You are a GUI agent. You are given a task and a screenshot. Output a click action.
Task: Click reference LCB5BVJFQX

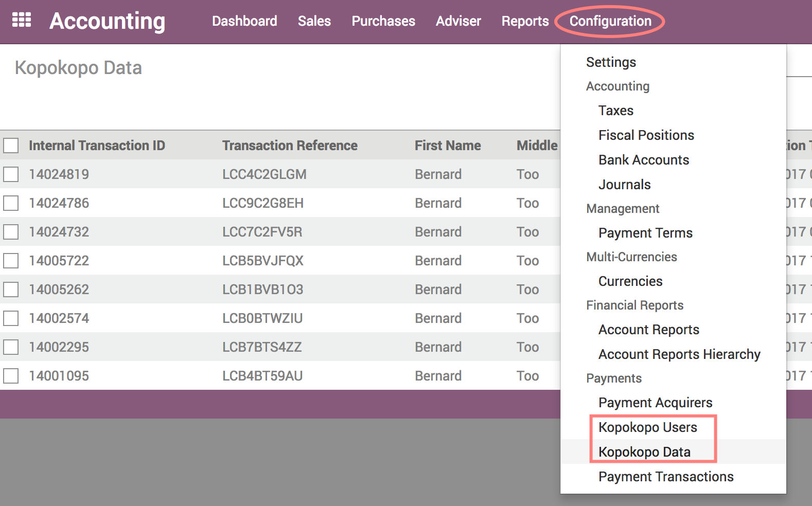(x=263, y=261)
